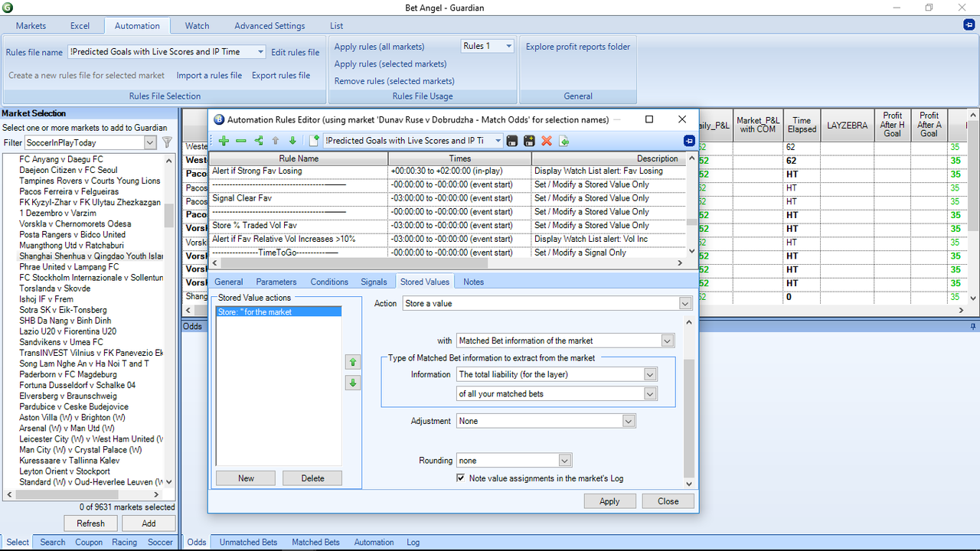Move stored value action up (green arrow)
This screenshot has width=980, height=551.
[352, 362]
